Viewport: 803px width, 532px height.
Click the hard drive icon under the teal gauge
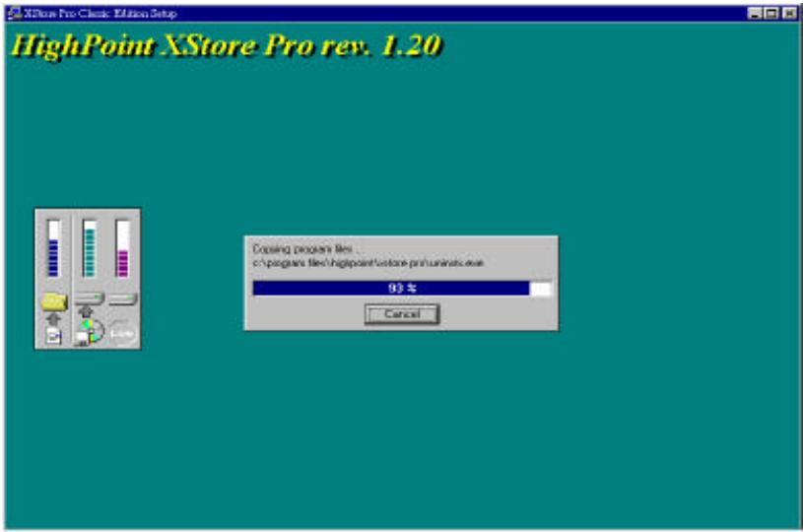90,298
